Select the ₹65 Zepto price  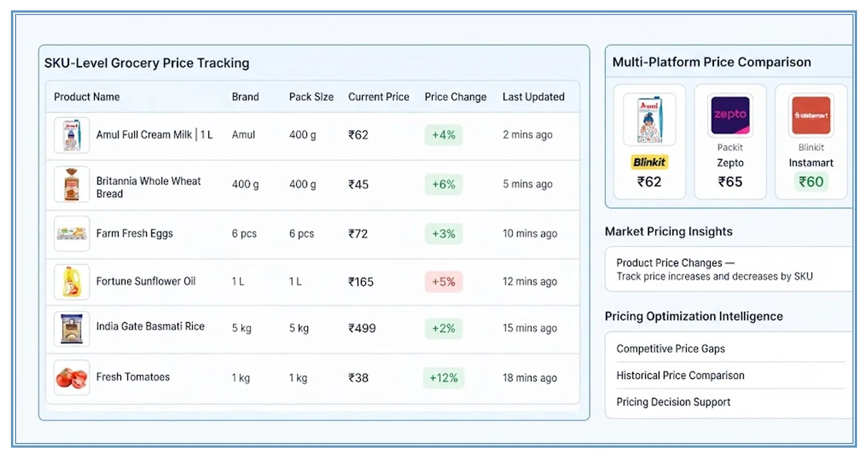[x=730, y=182]
